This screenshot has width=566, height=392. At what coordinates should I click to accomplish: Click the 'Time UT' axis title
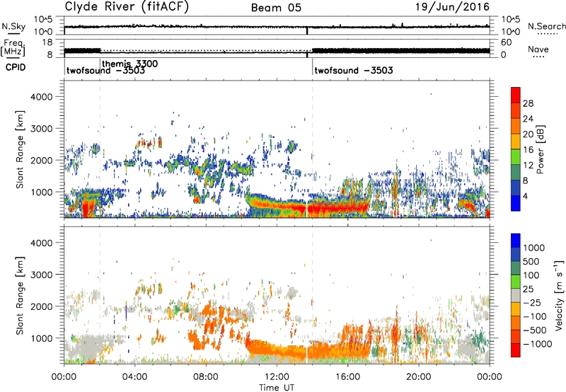(x=277, y=387)
